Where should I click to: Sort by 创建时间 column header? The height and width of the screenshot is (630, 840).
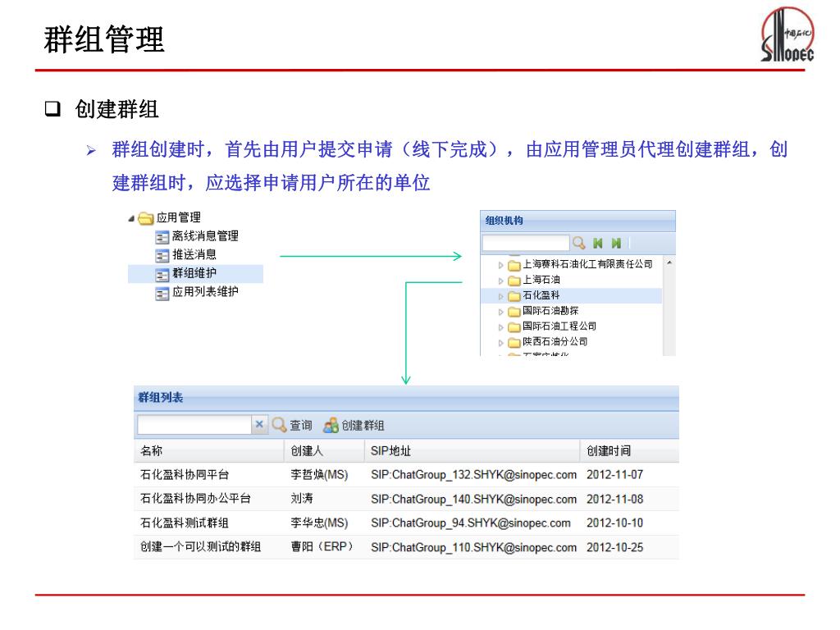point(629,451)
